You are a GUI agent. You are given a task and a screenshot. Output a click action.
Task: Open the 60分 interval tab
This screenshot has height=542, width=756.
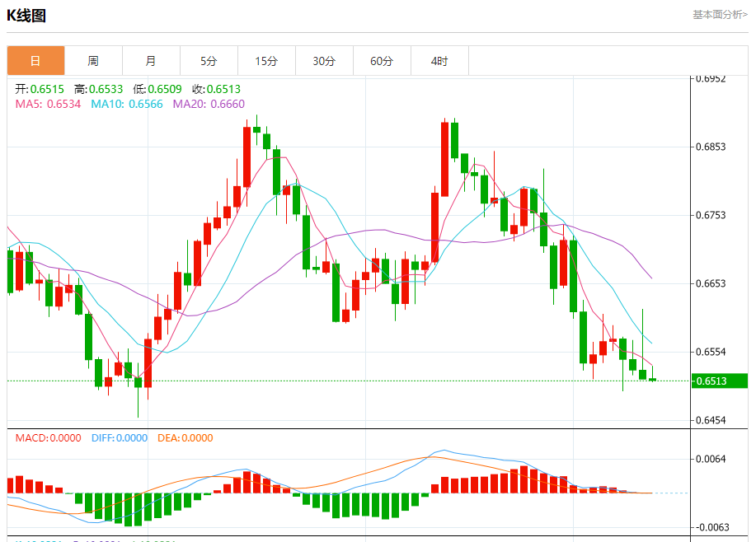point(382,61)
